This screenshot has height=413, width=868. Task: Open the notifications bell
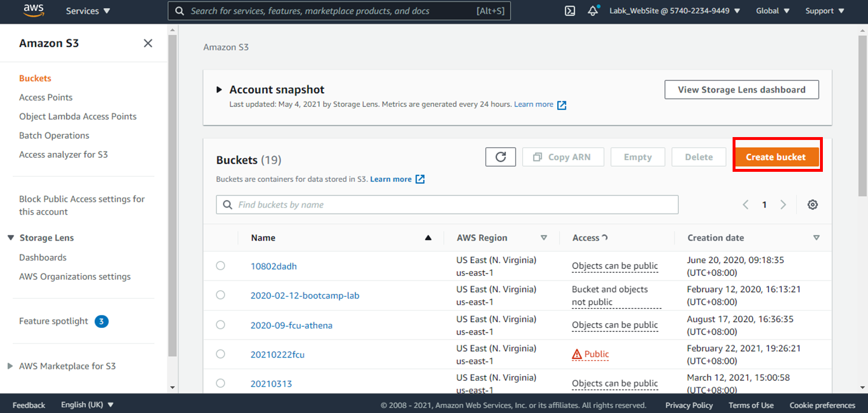[x=593, y=11]
